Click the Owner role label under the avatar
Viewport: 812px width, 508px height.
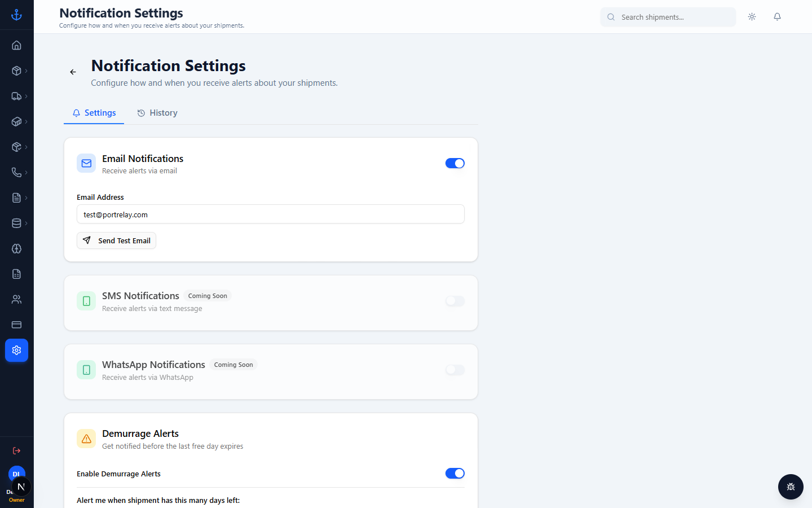(17, 500)
